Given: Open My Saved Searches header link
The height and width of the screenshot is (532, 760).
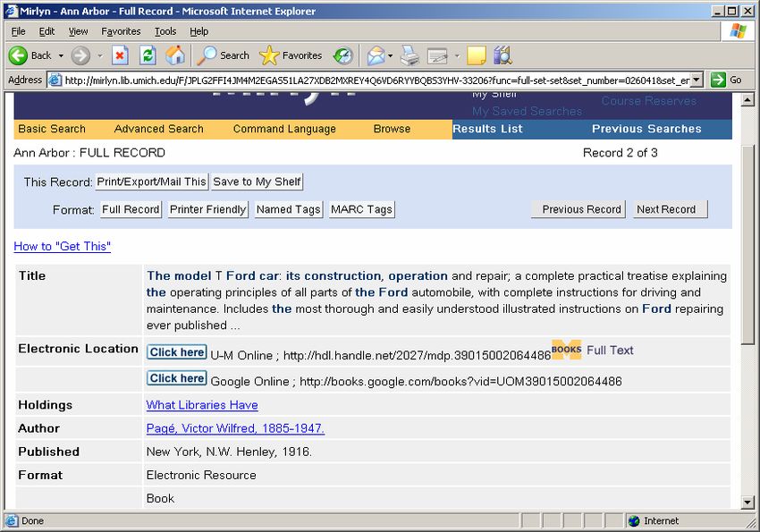Looking at the screenshot, I should (527, 112).
